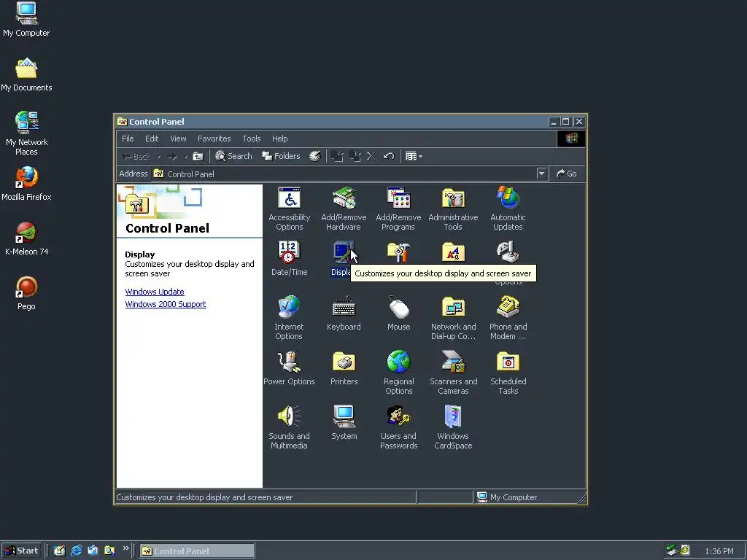The height and width of the screenshot is (560, 747).
Task: Open Users and Passwords applet
Action: pyautogui.click(x=398, y=427)
